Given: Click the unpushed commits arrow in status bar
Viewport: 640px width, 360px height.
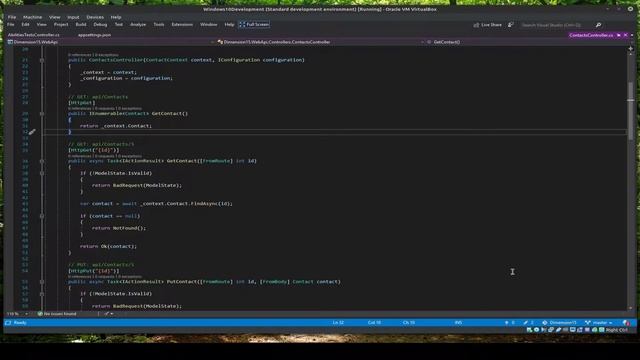Looking at the screenshot, I should [x=507, y=322].
